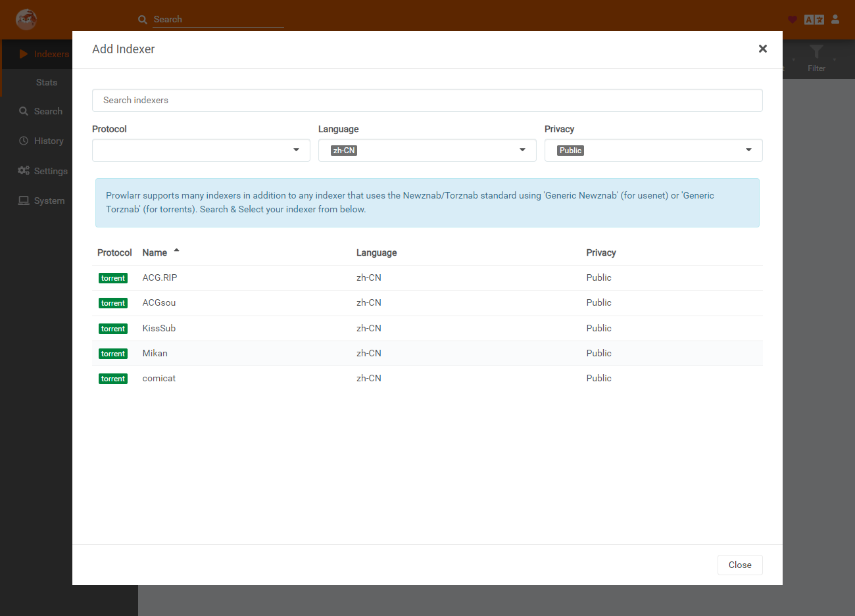This screenshot has height=616, width=855.
Task: Click the Prowlarr logo icon
Action: 26,19
